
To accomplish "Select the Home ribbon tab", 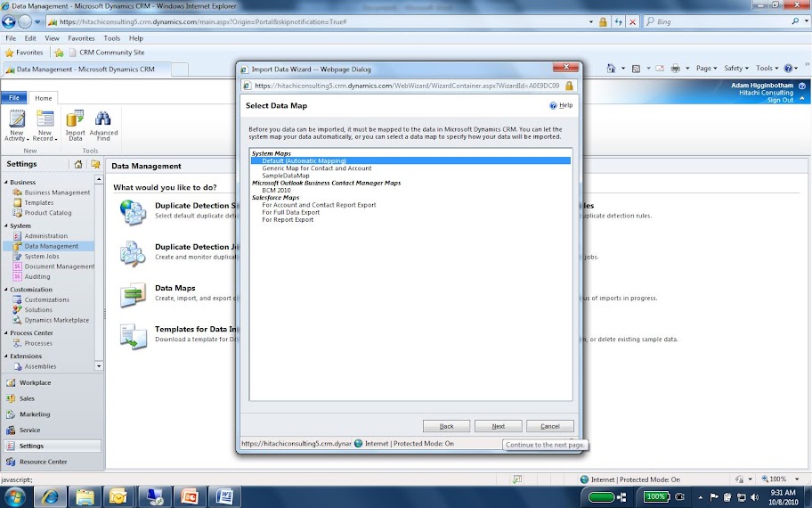I will pyautogui.click(x=44, y=98).
